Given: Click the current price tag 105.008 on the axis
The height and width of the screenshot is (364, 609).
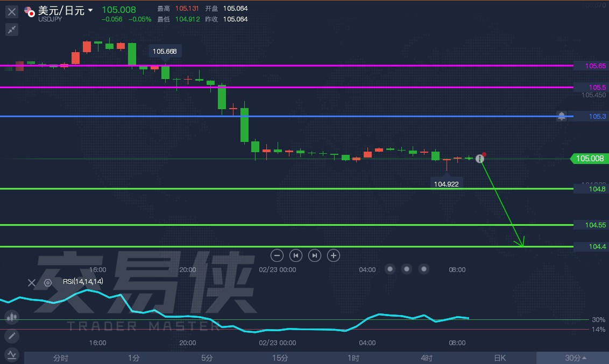Looking at the screenshot, I should (x=590, y=158).
